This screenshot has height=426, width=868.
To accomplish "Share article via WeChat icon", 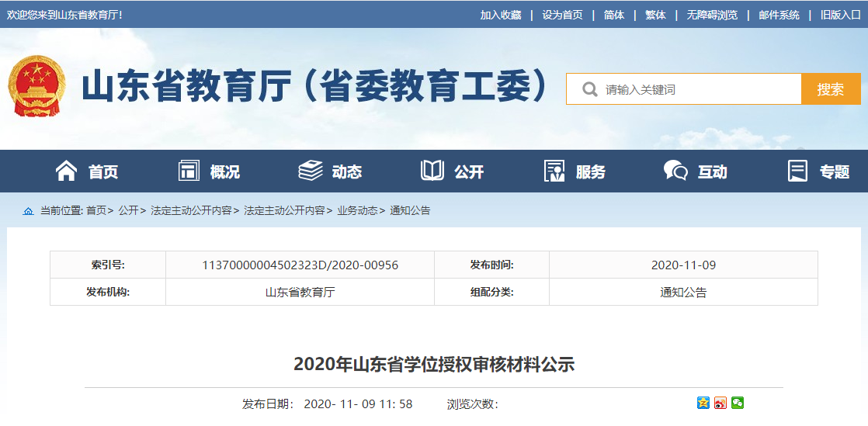I will click(x=738, y=403).
